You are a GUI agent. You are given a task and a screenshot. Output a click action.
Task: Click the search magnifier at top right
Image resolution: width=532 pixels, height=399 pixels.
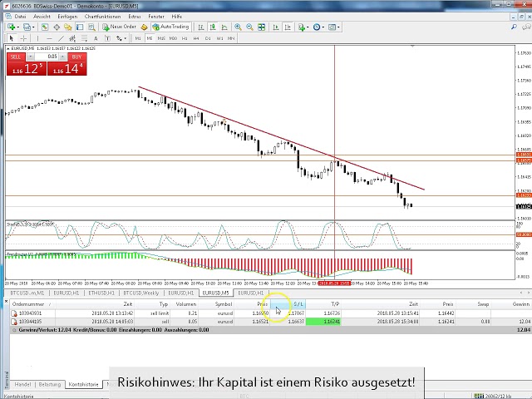coord(514,27)
